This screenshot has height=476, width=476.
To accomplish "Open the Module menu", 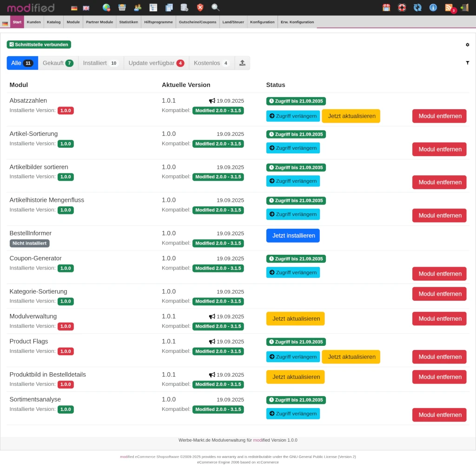I will click(x=73, y=22).
